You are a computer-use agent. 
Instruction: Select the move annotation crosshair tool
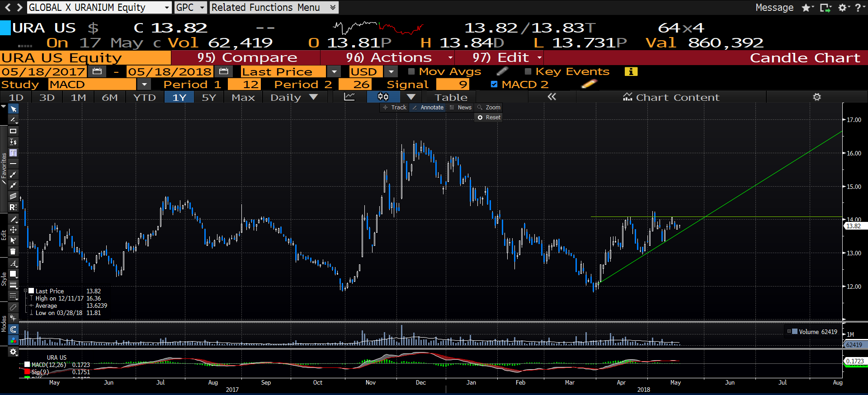click(x=13, y=230)
